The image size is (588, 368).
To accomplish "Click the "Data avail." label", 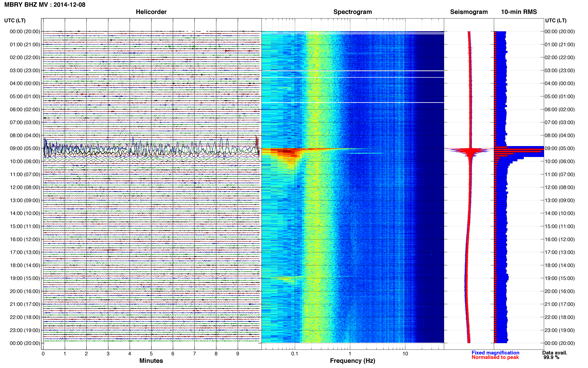I will coord(555,353).
